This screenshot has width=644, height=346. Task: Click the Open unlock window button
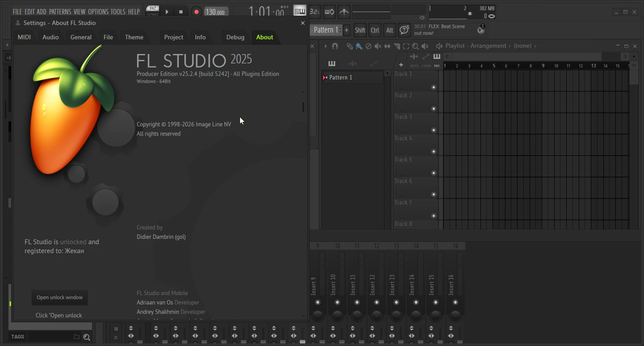pyautogui.click(x=59, y=297)
